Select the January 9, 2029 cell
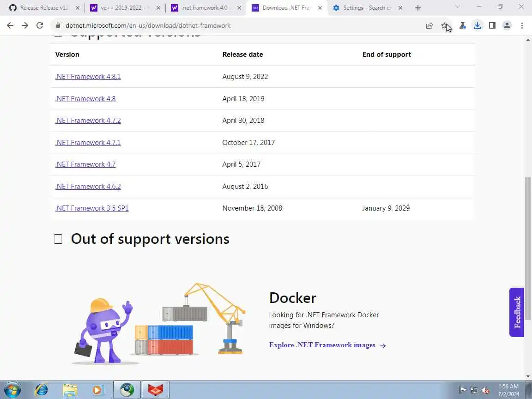 coord(386,208)
